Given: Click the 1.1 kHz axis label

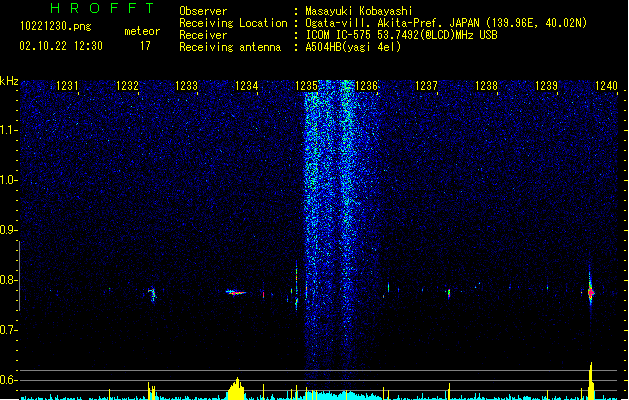Looking at the screenshot, I should point(9,130).
